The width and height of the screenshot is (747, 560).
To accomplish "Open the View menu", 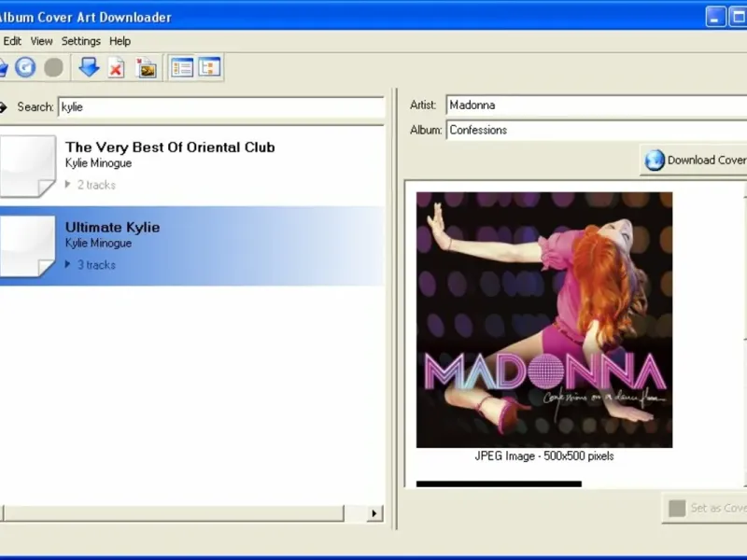I will tap(41, 41).
